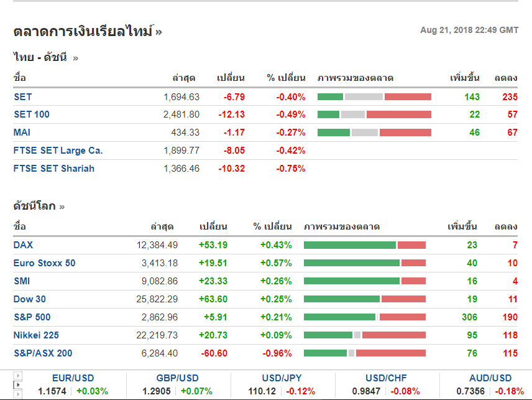Open the Euro Stoxx 50 link
Viewport: 532px width, 400px height.
click(45, 263)
